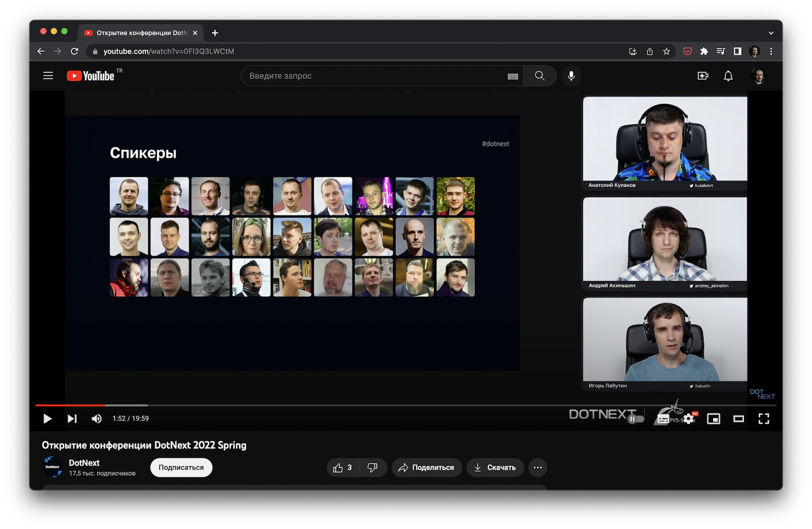The image size is (812, 529).
Task: View site info lock icon
Action: [95, 51]
